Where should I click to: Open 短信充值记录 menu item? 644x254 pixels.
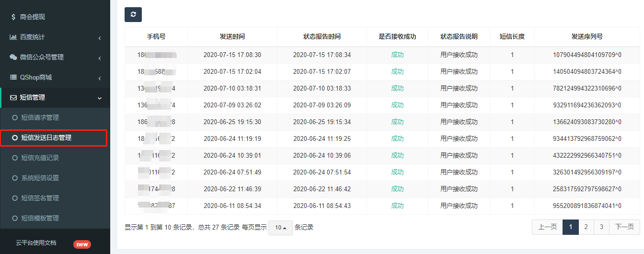(40, 158)
